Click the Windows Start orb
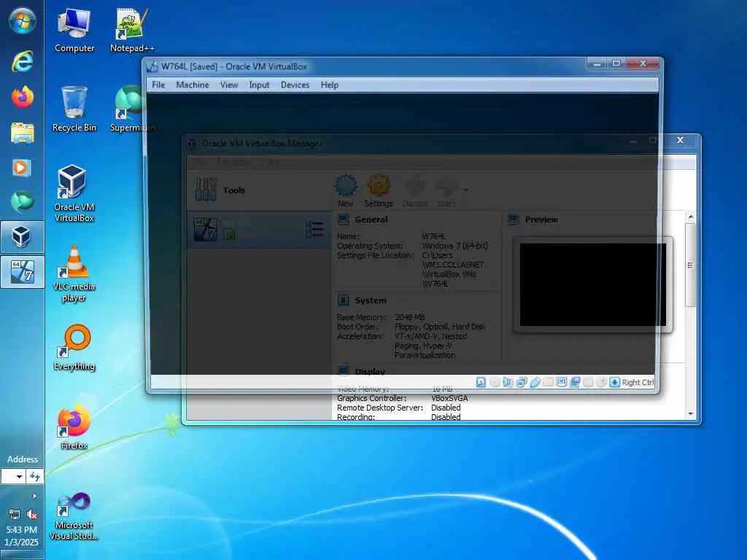 click(22, 20)
